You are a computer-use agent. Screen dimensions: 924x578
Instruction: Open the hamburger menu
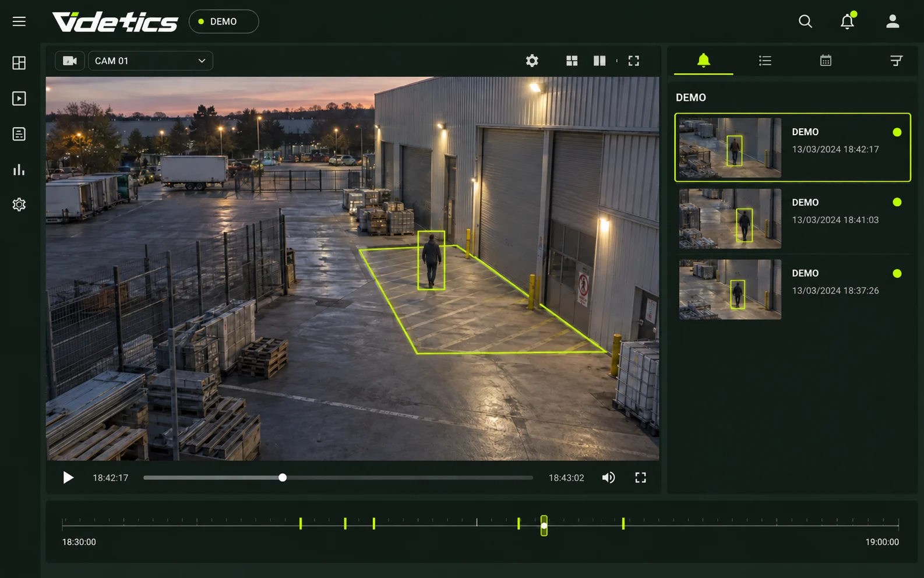point(19,22)
